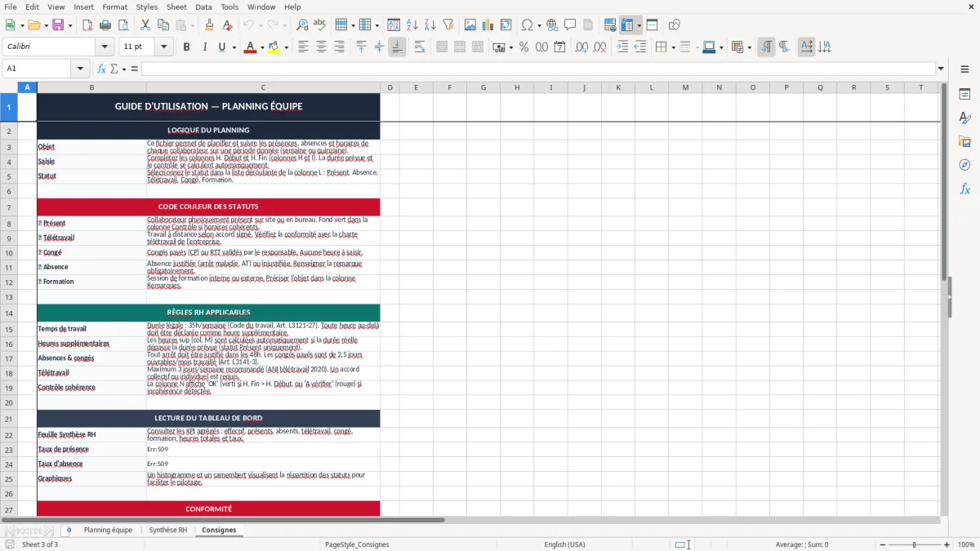Format as percent
The image size is (980, 551).
[523, 47]
